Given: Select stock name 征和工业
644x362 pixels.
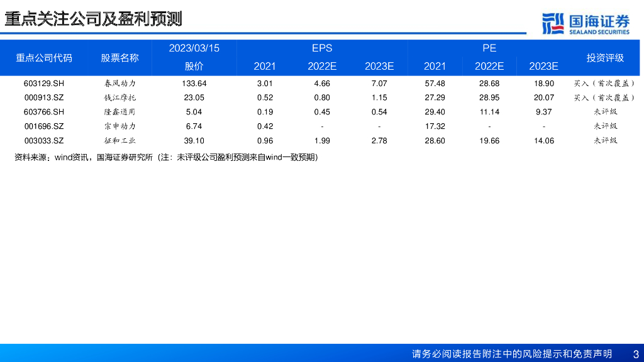Looking at the screenshot, I should pyautogui.click(x=119, y=141).
